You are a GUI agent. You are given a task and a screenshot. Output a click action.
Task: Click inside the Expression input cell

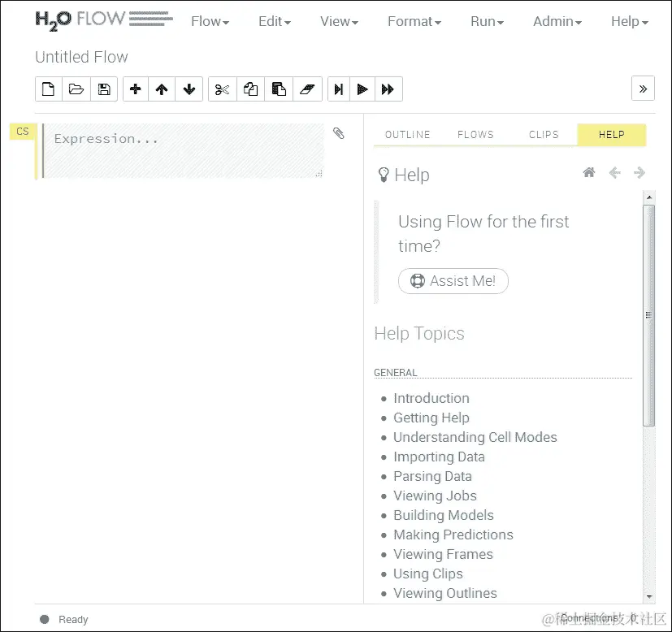coord(184,151)
